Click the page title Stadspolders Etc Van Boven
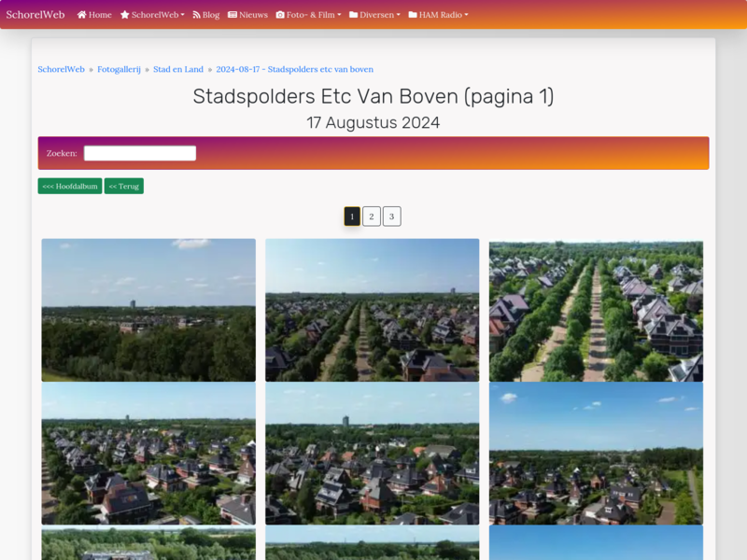 pos(373,97)
